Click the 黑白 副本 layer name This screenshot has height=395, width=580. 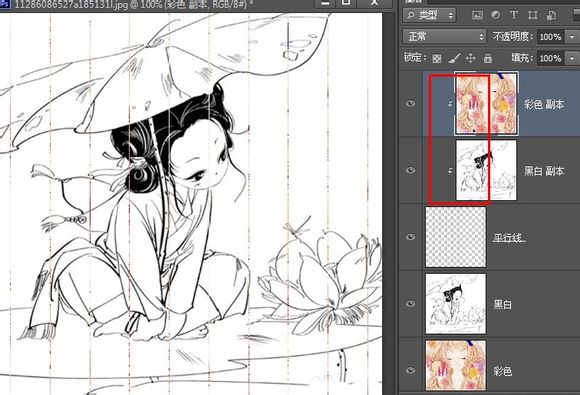544,171
